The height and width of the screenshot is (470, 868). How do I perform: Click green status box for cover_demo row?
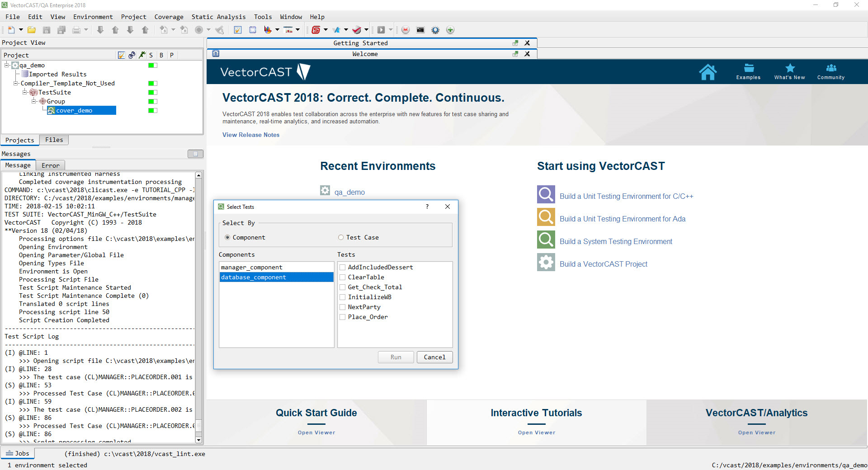pyautogui.click(x=153, y=110)
